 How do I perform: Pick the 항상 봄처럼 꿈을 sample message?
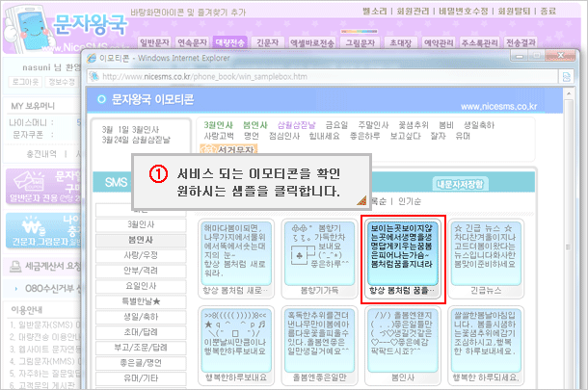click(403, 259)
